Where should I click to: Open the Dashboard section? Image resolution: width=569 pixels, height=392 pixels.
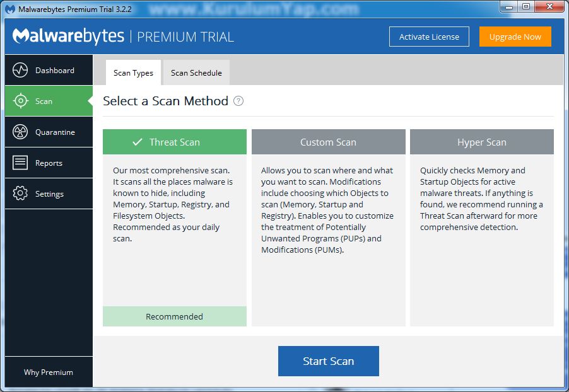[x=49, y=70]
